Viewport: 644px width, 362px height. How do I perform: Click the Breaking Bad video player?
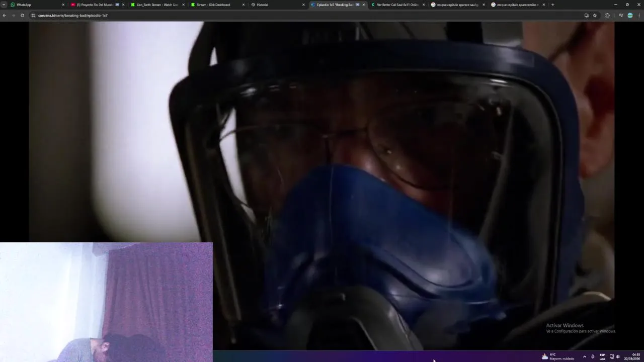321,186
